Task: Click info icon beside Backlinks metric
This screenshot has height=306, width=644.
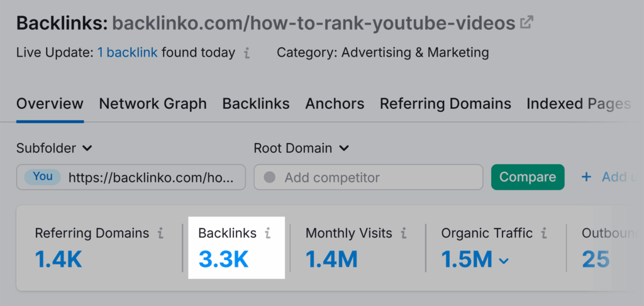Action: pos(268,234)
